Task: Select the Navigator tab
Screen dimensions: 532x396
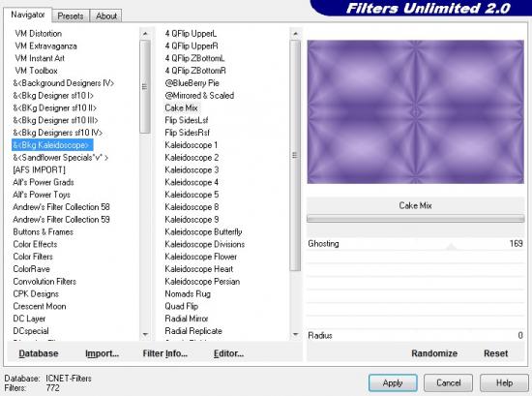Action: (27, 15)
